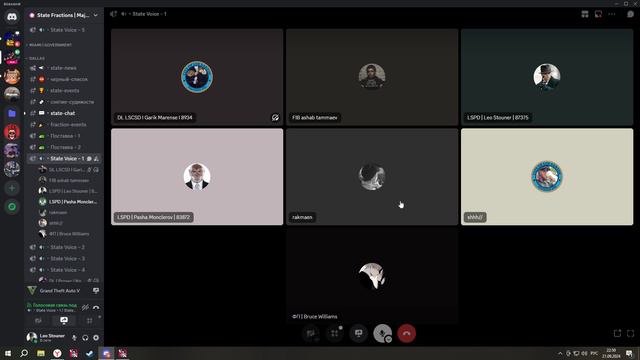Select the LSPD | Pasha Monclerov video tile

click(x=197, y=177)
